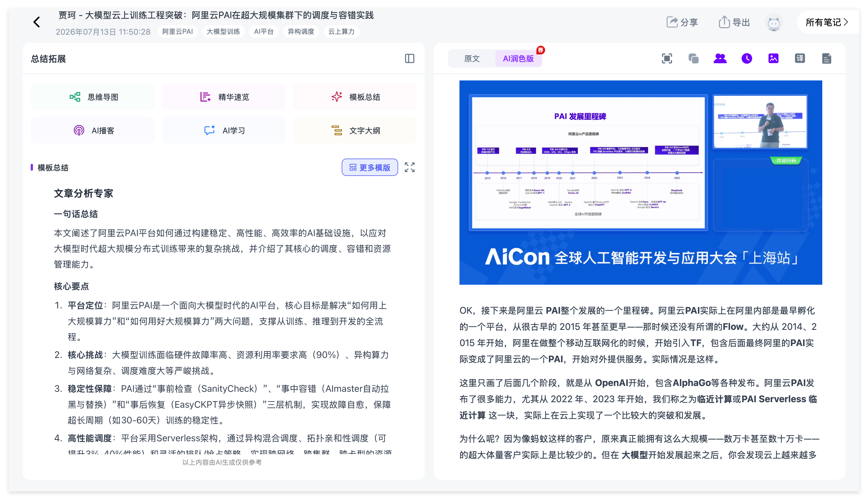
Task: Click the document notes icon
Action: click(x=826, y=58)
